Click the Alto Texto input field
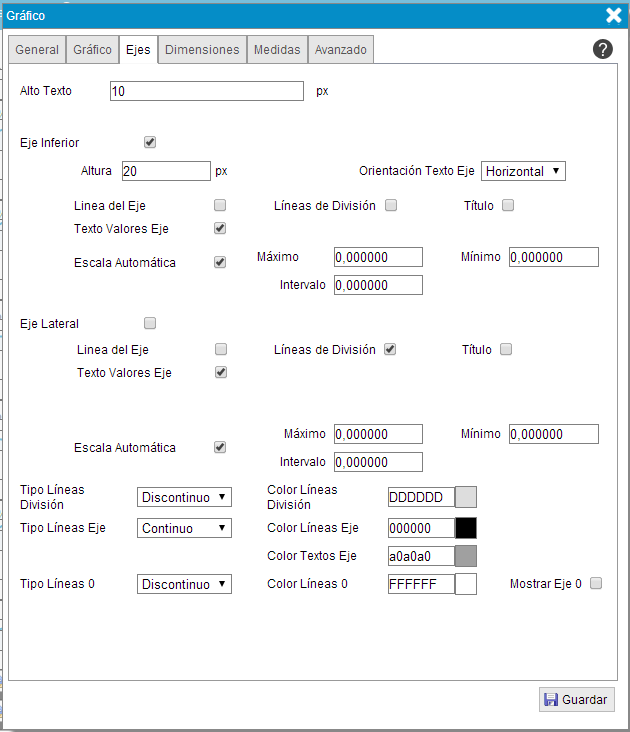Screen dimensions: 630x732 point(206,91)
